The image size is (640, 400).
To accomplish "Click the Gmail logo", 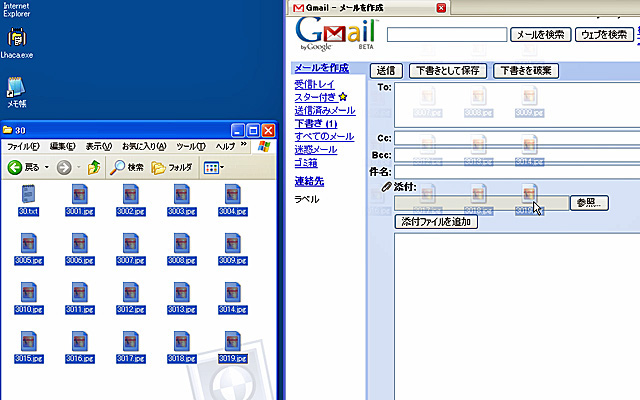I will 336,33.
